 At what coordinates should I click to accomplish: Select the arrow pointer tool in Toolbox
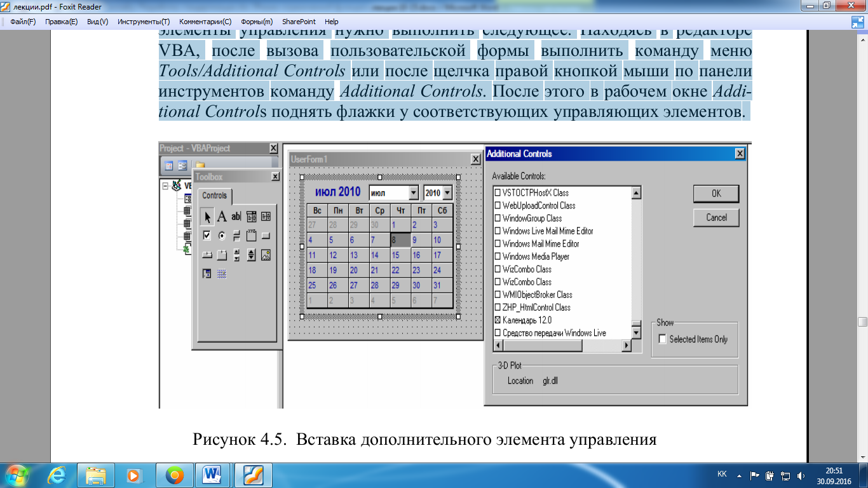(x=207, y=217)
